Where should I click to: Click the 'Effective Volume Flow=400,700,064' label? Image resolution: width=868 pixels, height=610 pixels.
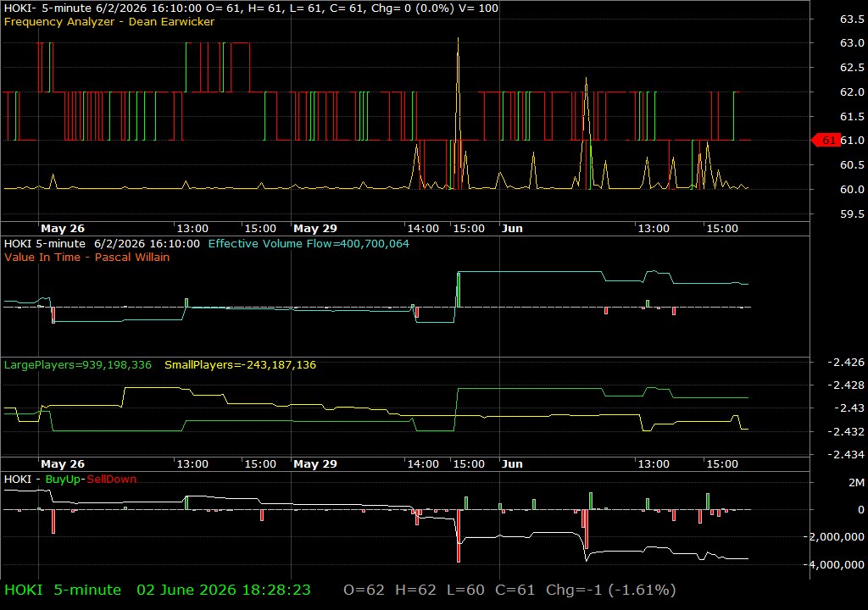click(x=309, y=243)
